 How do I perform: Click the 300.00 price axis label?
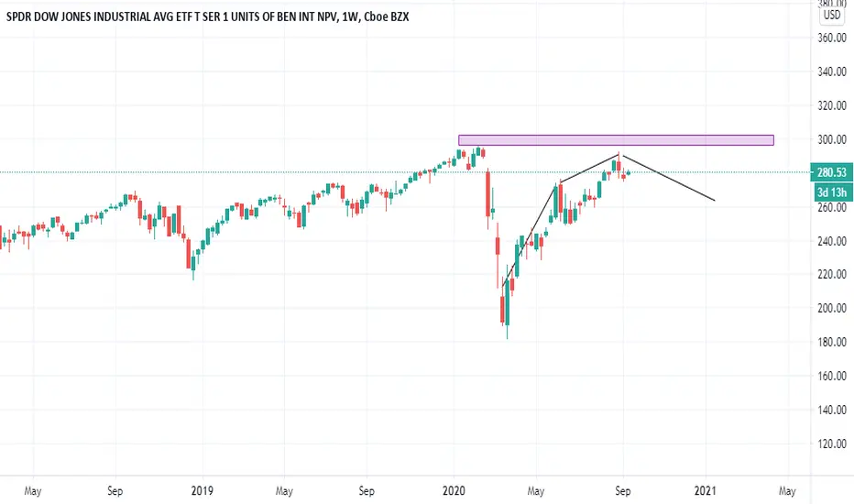[x=832, y=139]
